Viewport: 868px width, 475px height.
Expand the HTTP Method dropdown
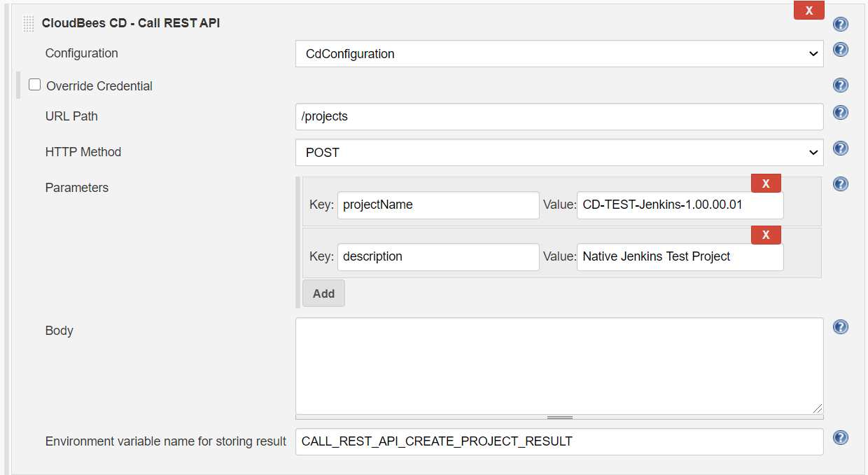point(559,152)
